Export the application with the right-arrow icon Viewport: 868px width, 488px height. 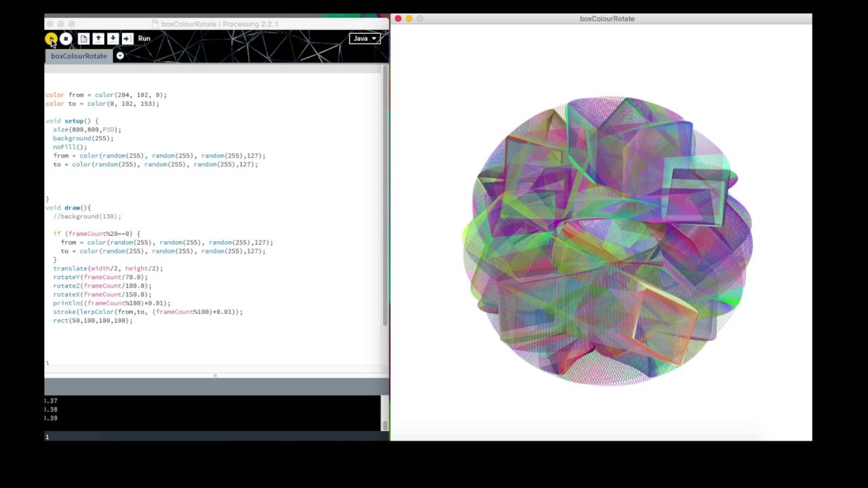(127, 39)
